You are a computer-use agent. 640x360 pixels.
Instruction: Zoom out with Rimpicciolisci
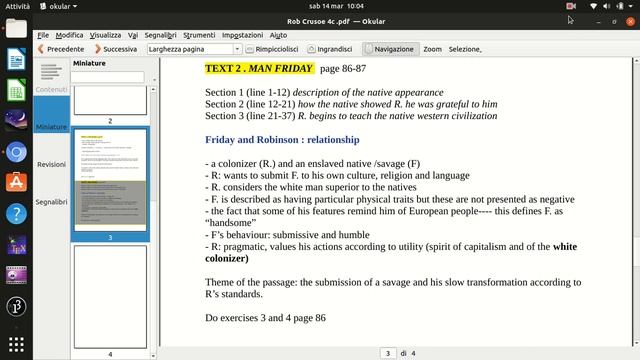pyautogui.click(x=272, y=49)
